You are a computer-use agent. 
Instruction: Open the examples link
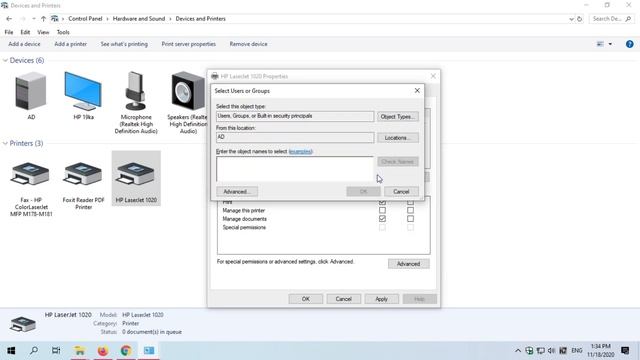coord(300,151)
